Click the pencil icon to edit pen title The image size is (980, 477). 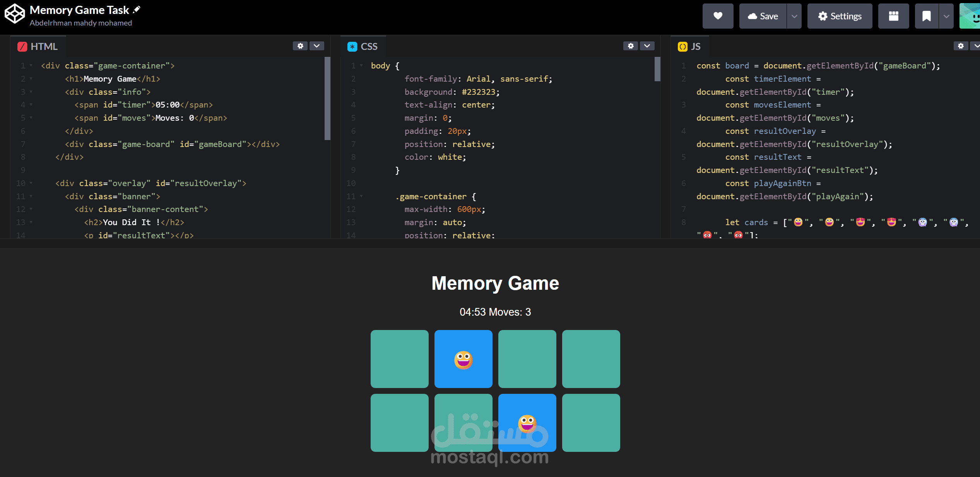pyautogui.click(x=137, y=10)
